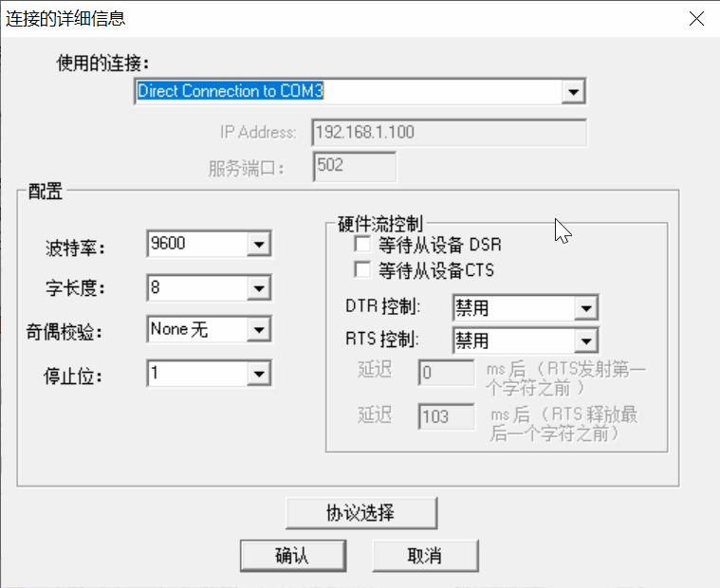The width and height of the screenshot is (720, 588).
Task: Click the RTS delay field showing 103
Action: click(445, 416)
